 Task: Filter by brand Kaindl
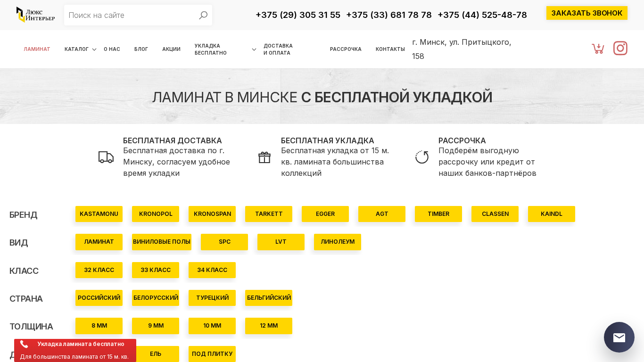(x=552, y=214)
